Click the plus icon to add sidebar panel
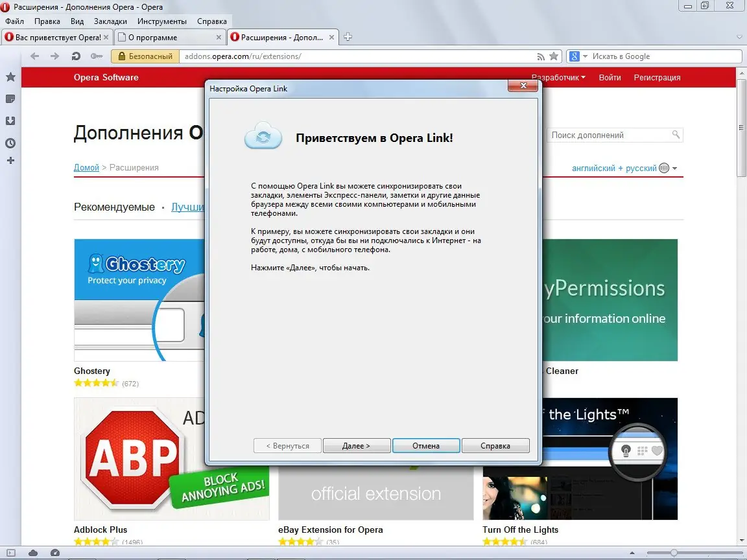 [x=10, y=161]
